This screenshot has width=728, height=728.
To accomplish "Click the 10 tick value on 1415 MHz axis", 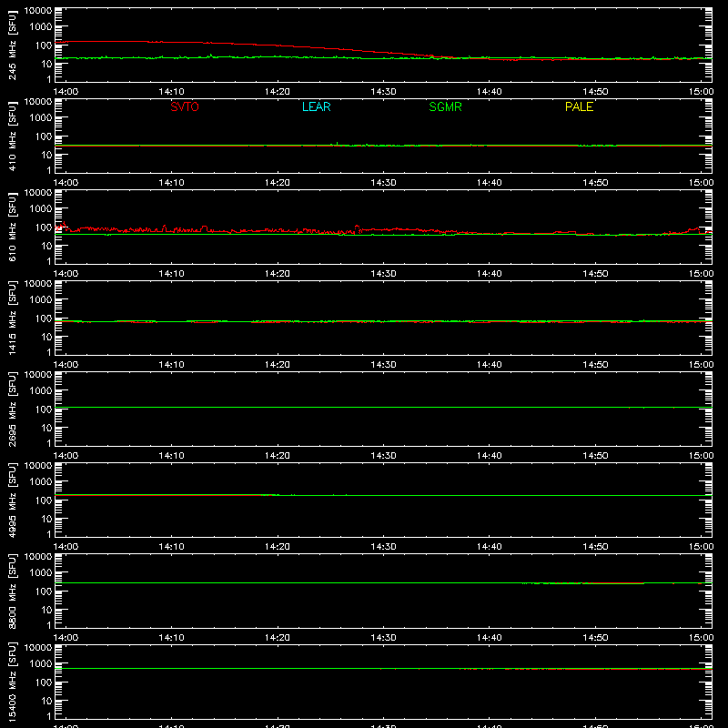I will [46, 337].
